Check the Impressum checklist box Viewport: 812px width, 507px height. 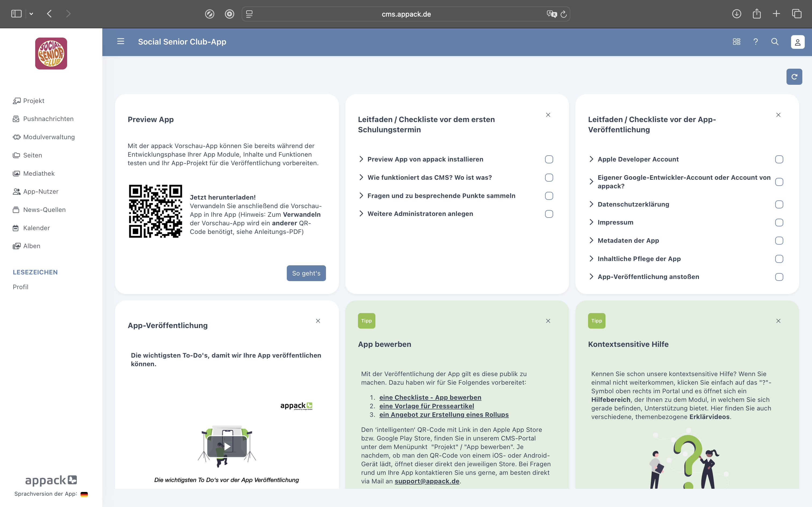(779, 223)
